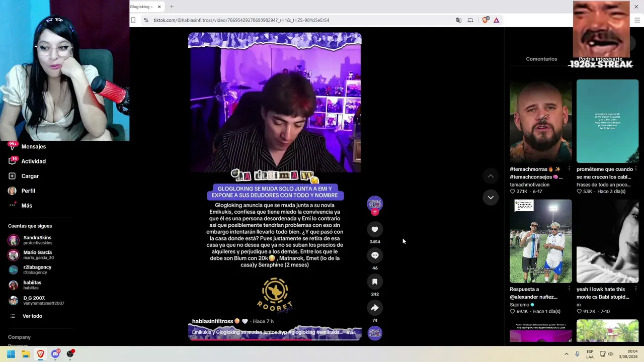Open options for 'Respuesta a @alexander nuñez' video
This screenshot has height=362, width=644.
[x=569, y=289]
